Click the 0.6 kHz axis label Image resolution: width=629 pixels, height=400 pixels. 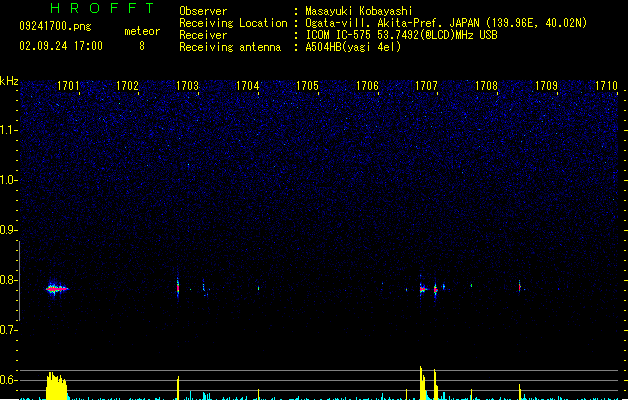8,380
